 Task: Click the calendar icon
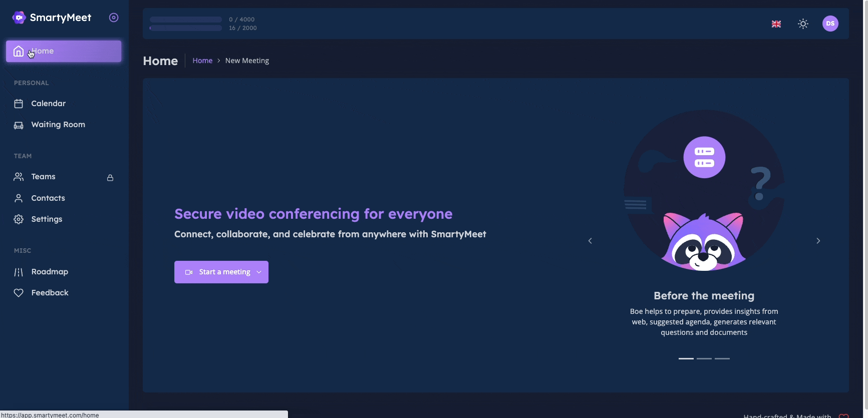tap(19, 104)
